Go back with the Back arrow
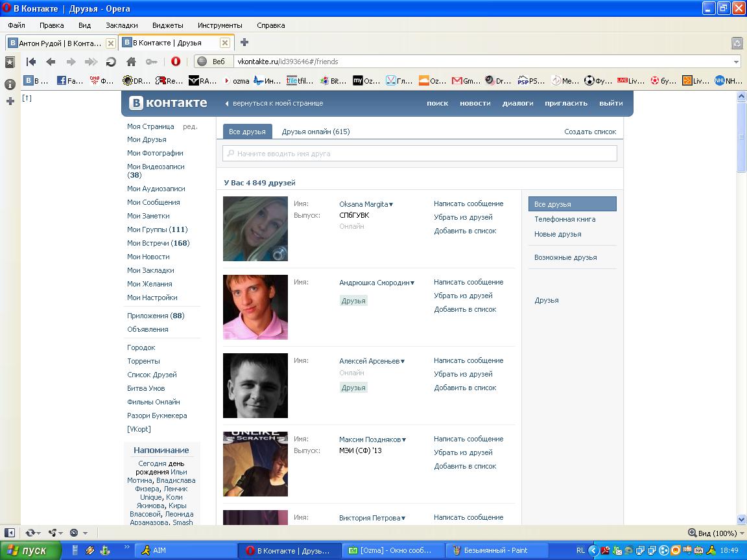This screenshot has width=747, height=560. (51, 62)
